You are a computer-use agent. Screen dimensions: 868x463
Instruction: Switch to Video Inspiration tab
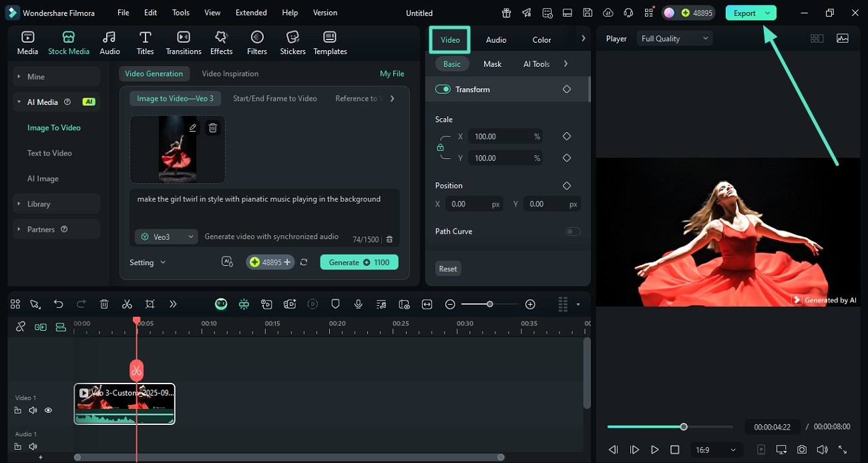coord(230,73)
